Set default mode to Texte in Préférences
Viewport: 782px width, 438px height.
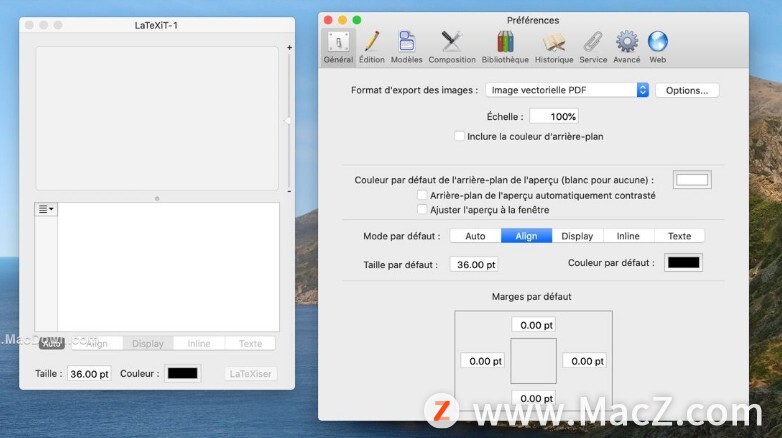pos(679,236)
